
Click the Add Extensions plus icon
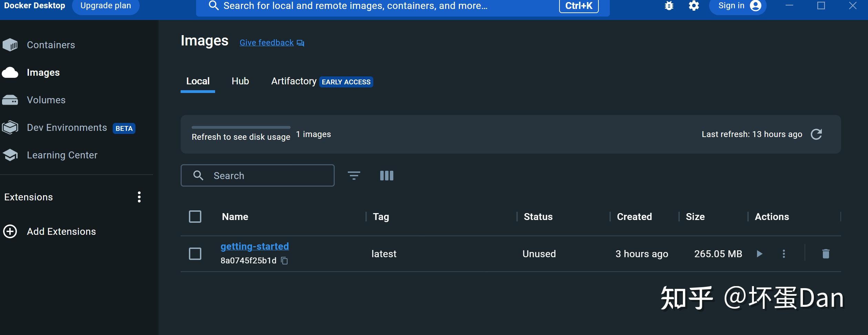(x=10, y=231)
